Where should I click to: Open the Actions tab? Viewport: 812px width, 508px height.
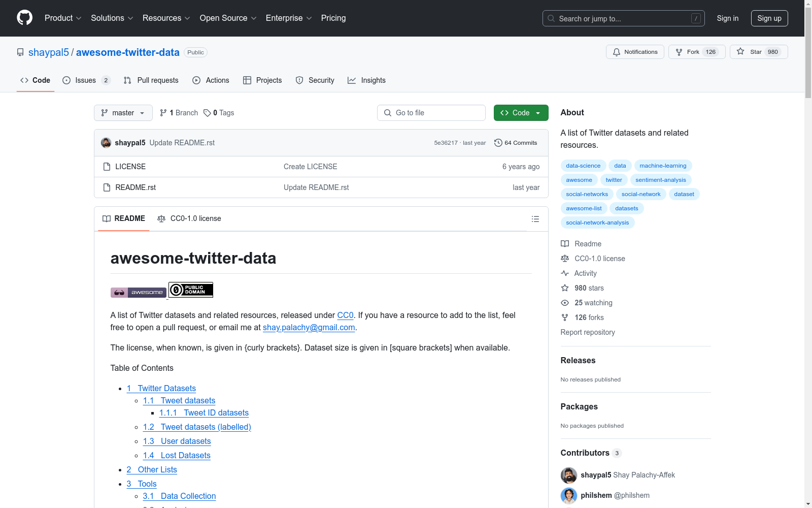[211, 80]
